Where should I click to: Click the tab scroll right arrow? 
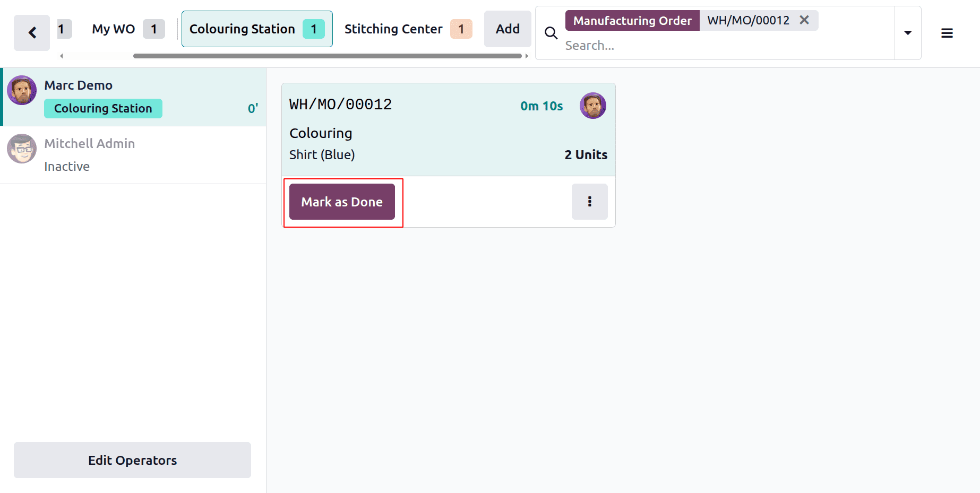(526, 56)
